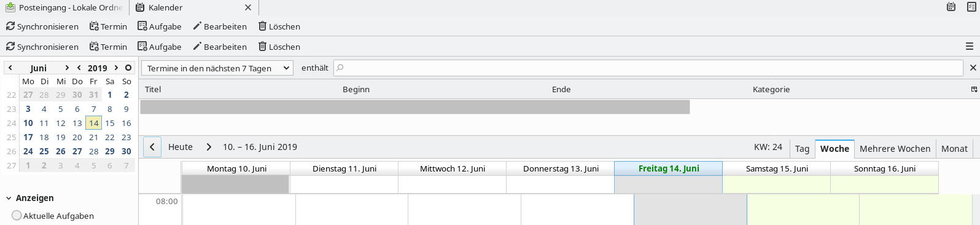
Task: Create a new Aufgabe
Action: point(160,26)
